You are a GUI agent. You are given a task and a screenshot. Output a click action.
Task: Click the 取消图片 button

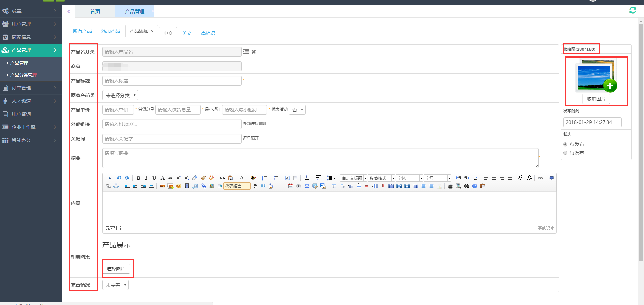coord(596,99)
